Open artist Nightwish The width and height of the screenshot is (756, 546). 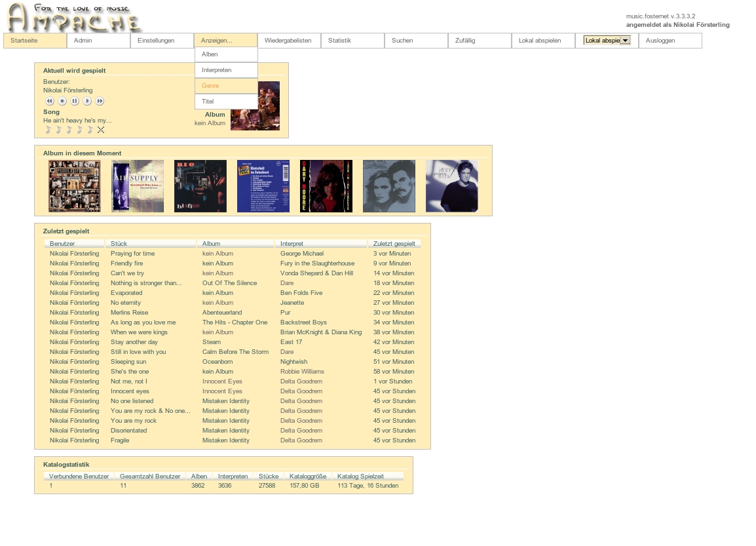click(293, 362)
